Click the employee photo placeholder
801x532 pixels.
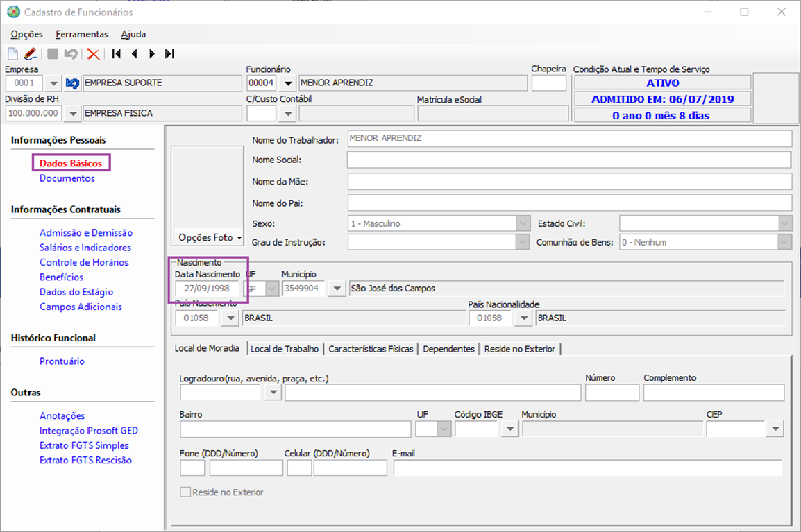207,188
